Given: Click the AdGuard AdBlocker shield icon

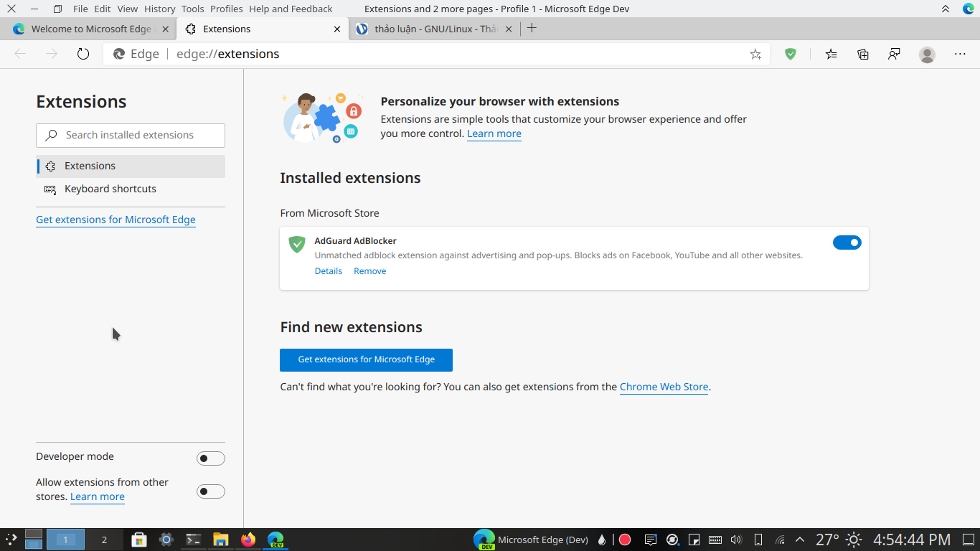Looking at the screenshot, I should pos(297,244).
